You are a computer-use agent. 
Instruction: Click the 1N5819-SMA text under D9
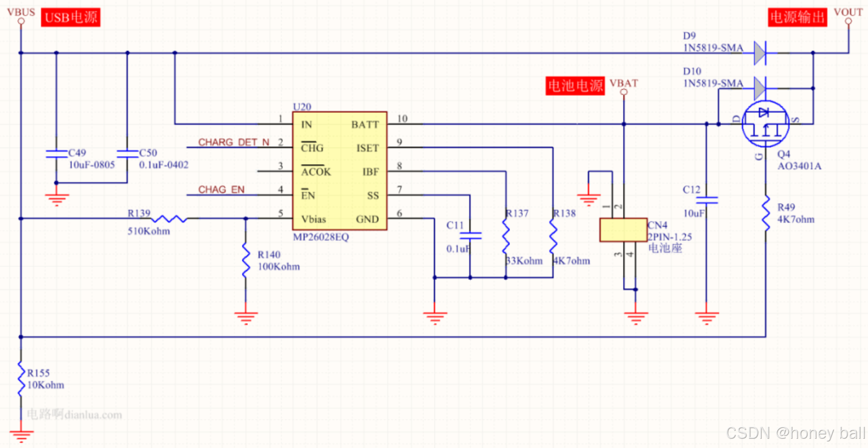(713, 48)
